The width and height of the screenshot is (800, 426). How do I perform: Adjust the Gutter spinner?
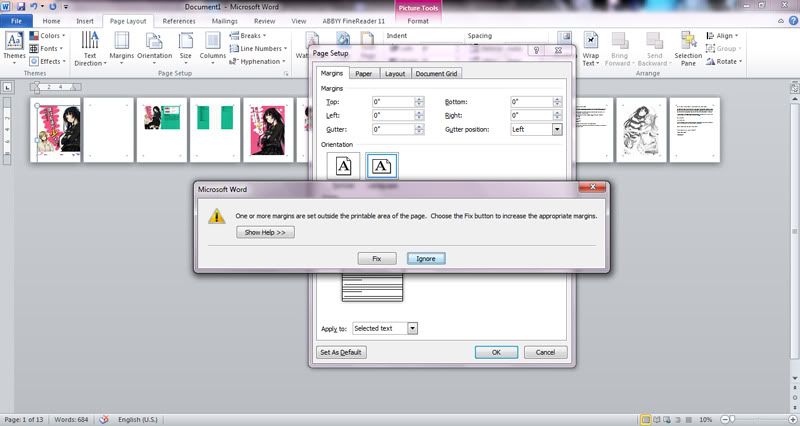419,130
